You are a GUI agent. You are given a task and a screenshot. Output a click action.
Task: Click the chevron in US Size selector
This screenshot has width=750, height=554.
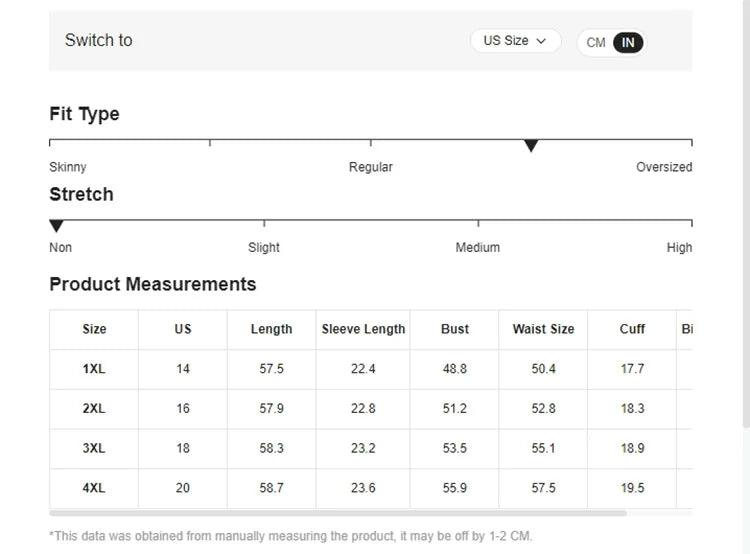pos(542,41)
